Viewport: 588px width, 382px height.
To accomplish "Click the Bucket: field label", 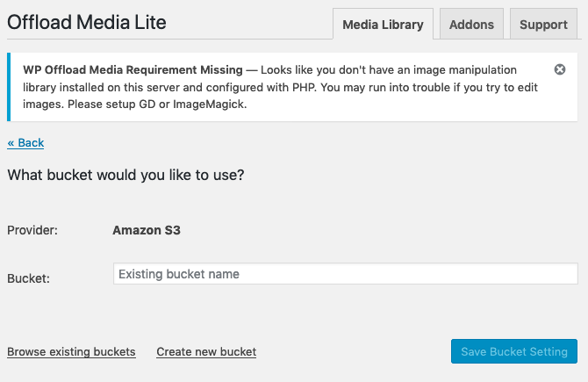I will coord(28,278).
